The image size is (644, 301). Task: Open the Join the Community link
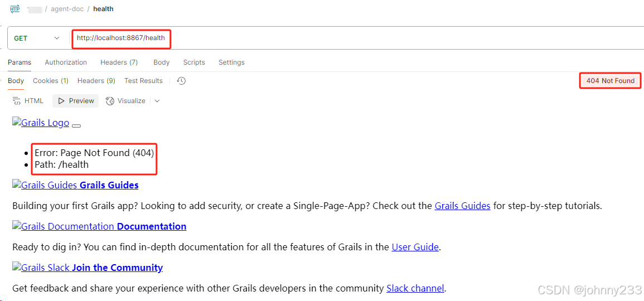(87, 268)
